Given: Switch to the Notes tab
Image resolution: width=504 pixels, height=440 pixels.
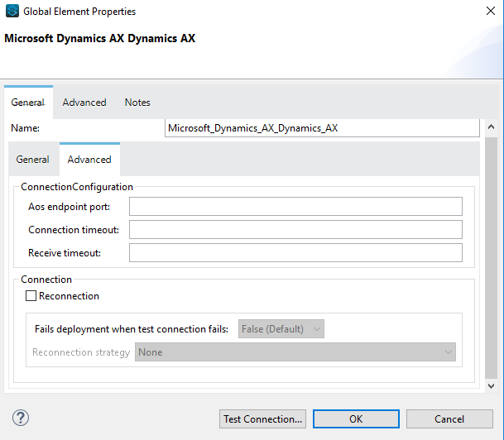Looking at the screenshot, I should [137, 103].
